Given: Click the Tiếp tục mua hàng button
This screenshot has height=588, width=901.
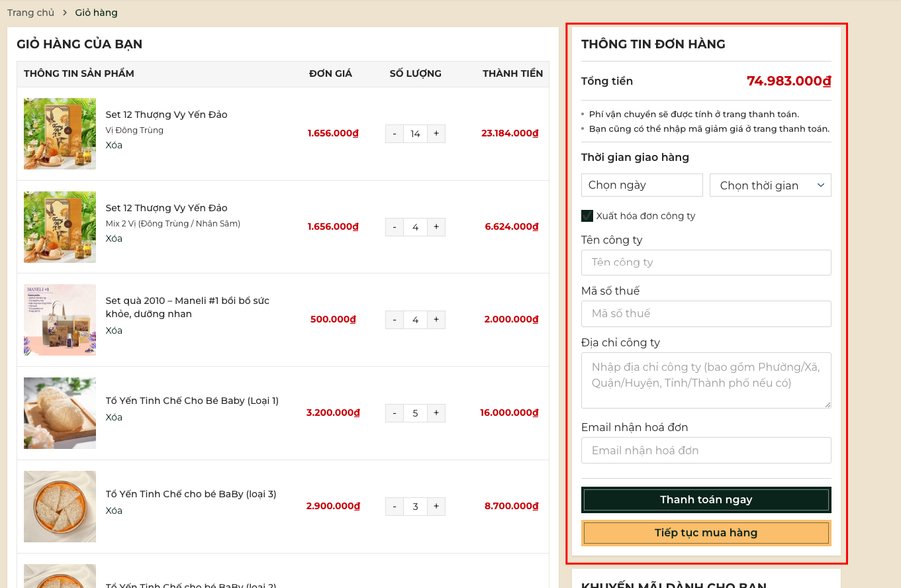Looking at the screenshot, I should tap(706, 533).
